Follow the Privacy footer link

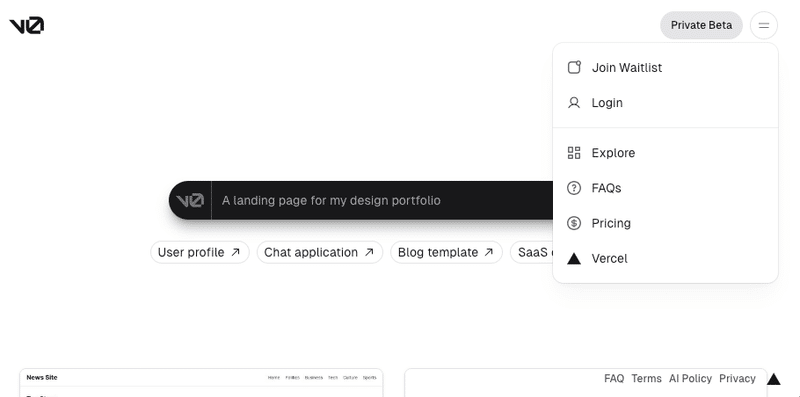(737, 379)
